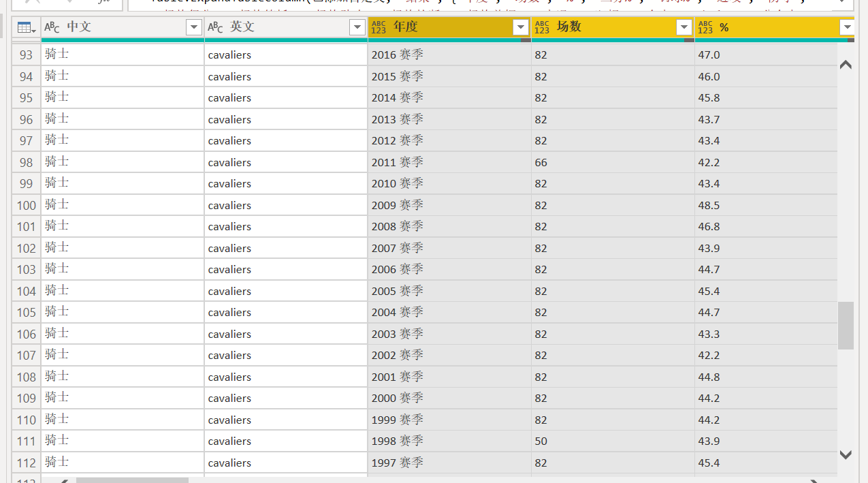Viewport: 868px width, 483px height.
Task: Click the 1998 赛季 cell
Action: (x=449, y=441)
